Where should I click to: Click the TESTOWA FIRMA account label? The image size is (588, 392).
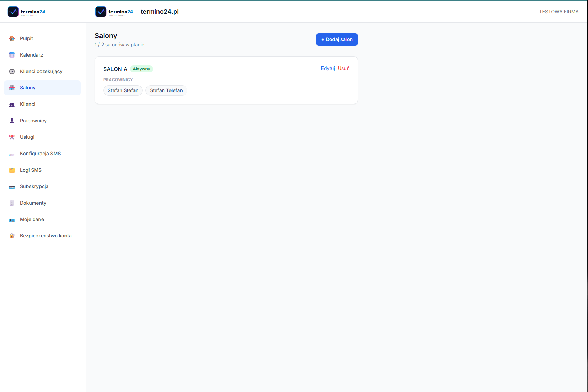tap(559, 12)
